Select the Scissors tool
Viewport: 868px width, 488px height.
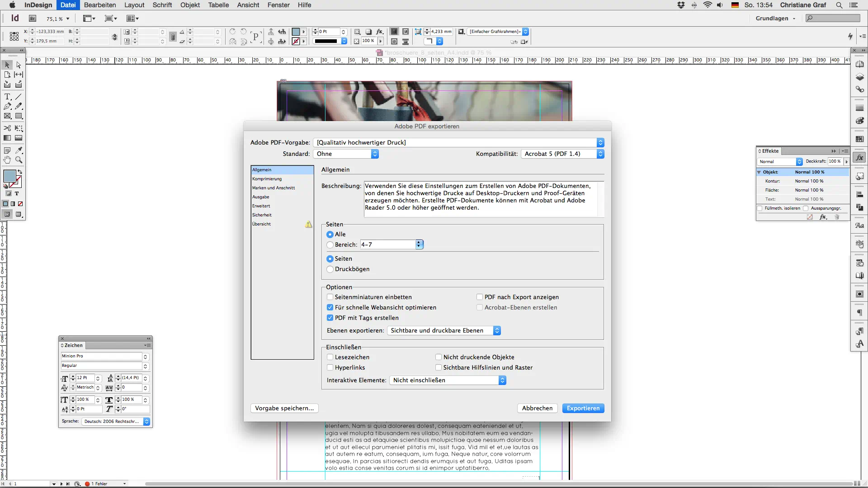coord(7,128)
